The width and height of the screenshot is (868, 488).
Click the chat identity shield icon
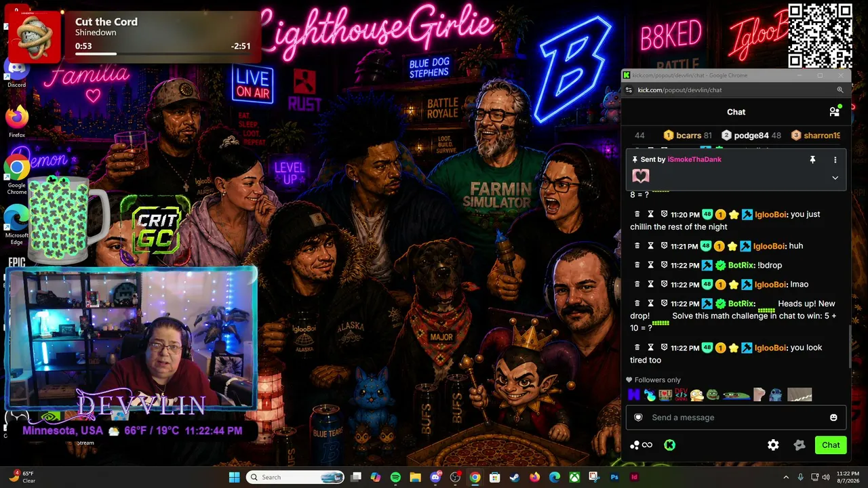pos(638,418)
